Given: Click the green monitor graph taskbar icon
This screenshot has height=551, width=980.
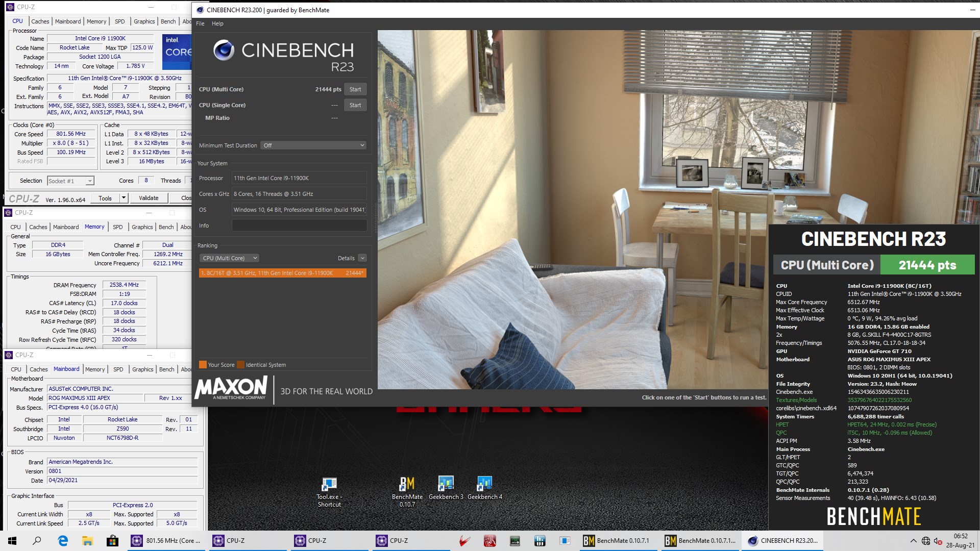Looking at the screenshot, I should click(514, 541).
